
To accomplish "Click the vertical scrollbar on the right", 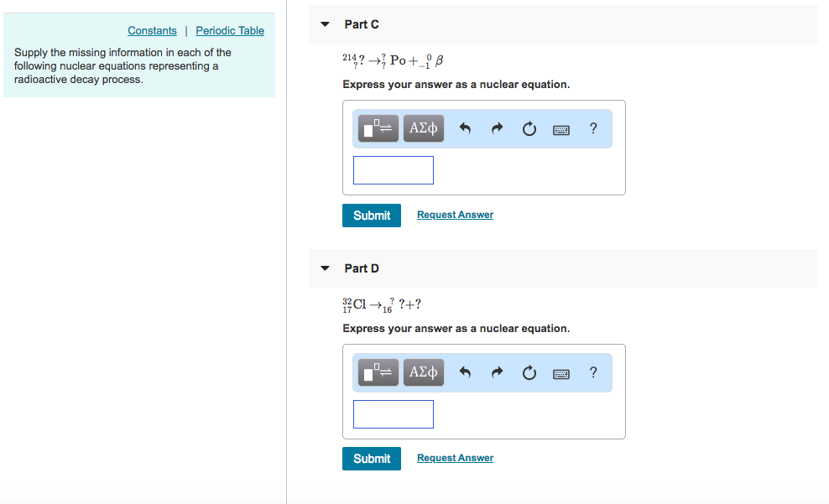I will pos(826,252).
